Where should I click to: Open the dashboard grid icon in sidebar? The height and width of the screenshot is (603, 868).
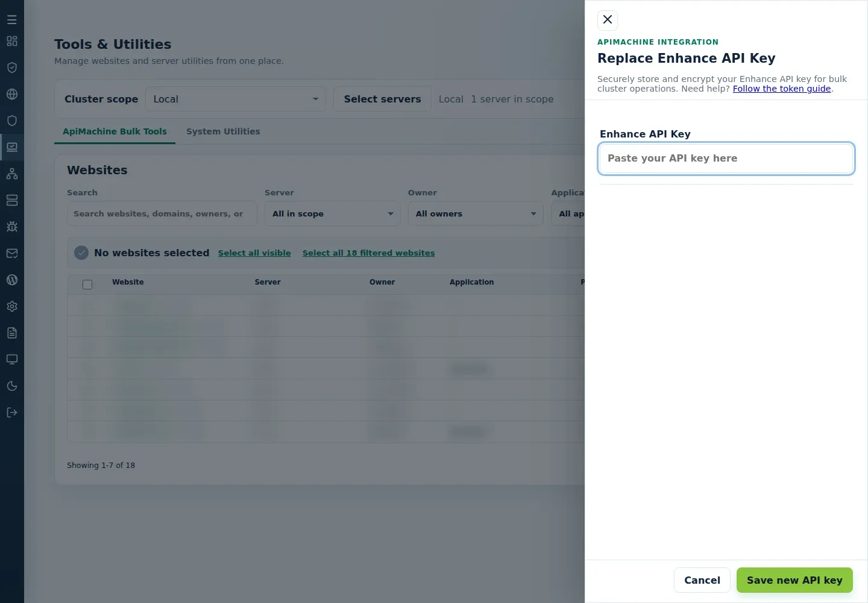click(x=12, y=41)
